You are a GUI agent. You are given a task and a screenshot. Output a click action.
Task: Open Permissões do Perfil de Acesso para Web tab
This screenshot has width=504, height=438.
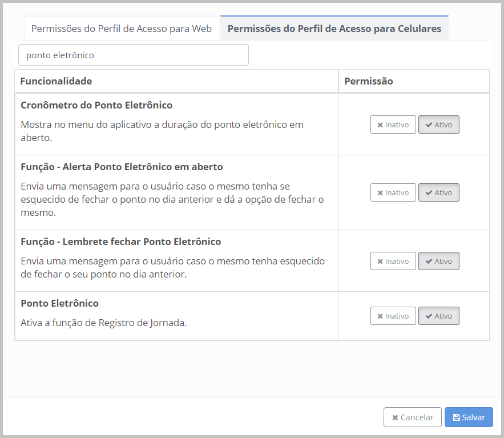[x=122, y=29]
